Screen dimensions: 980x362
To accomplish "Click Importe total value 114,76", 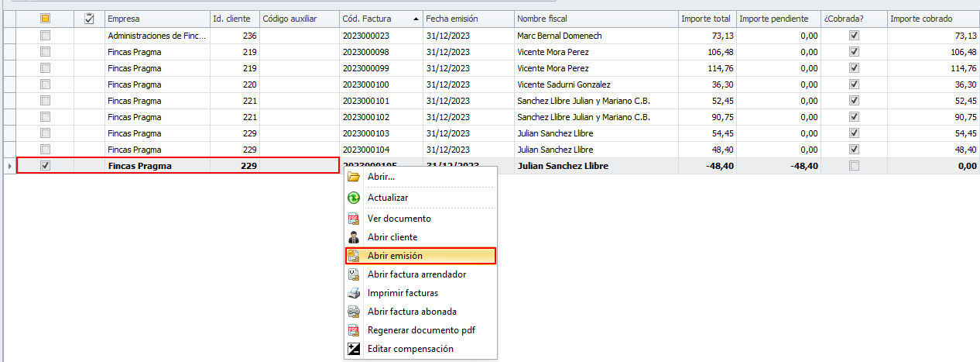I will point(718,68).
